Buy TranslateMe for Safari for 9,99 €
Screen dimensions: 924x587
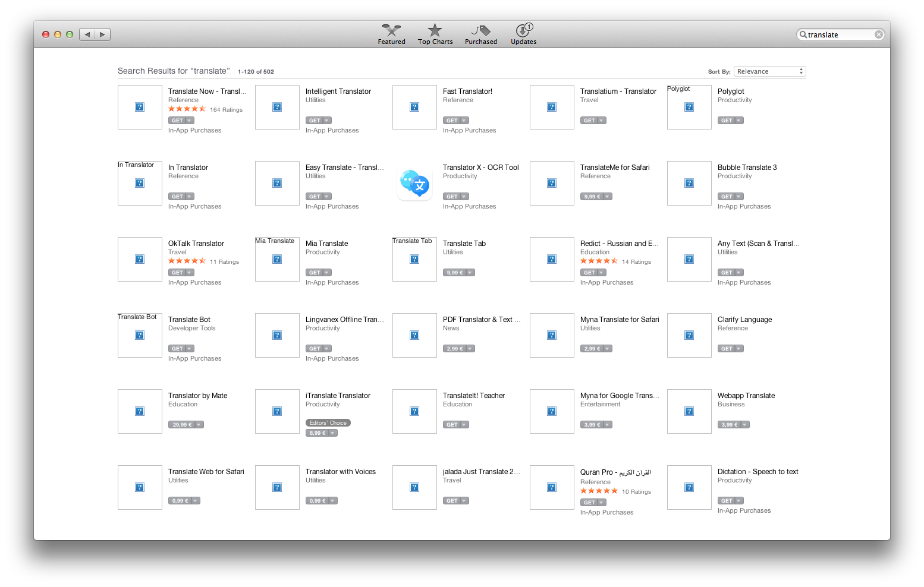pos(592,197)
